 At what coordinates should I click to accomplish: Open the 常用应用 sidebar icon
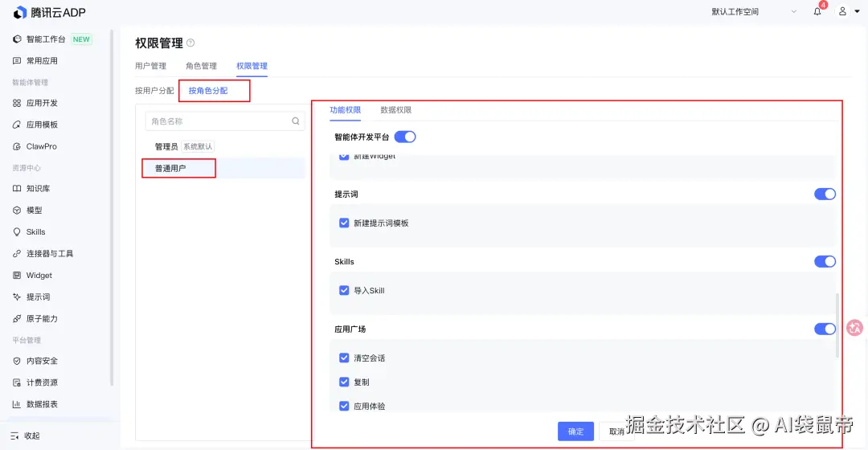coord(17,61)
